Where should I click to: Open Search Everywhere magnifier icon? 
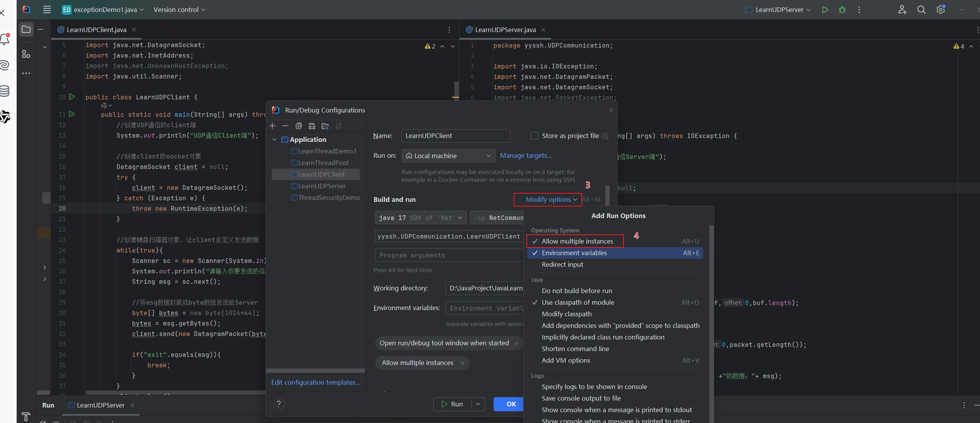pyautogui.click(x=922, y=10)
